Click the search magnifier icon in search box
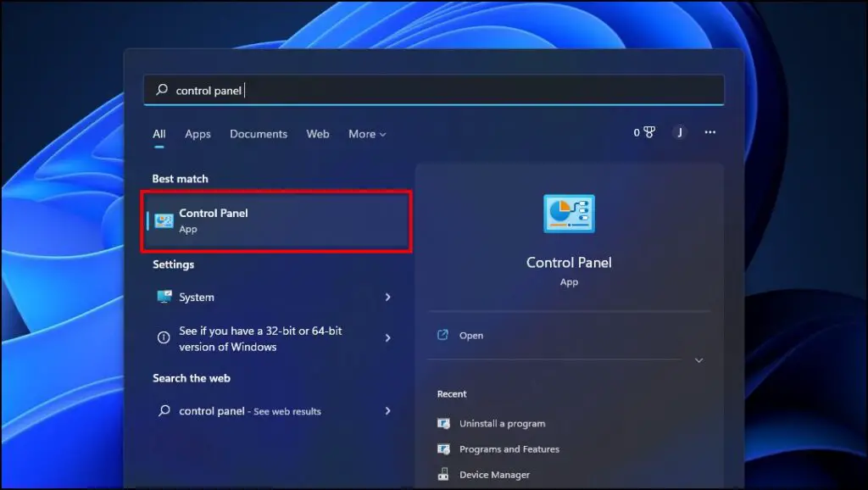This screenshot has height=490, width=868. (x=162, y=89)
